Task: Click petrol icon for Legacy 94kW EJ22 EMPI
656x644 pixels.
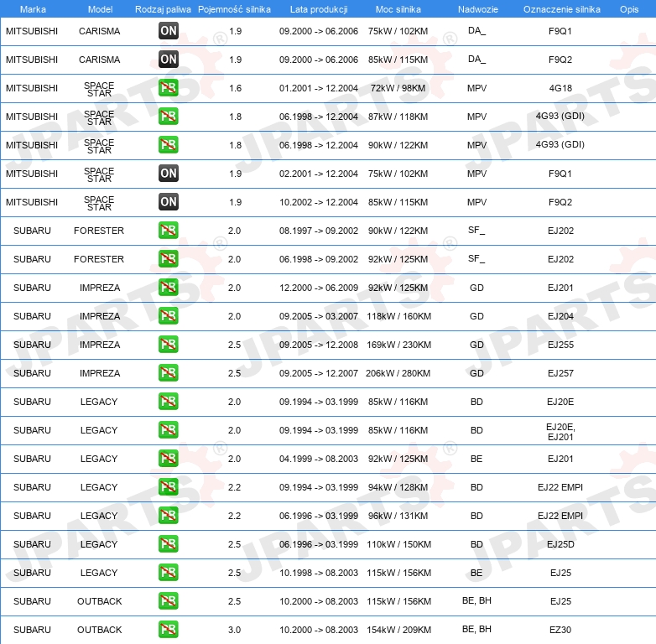Action: click(168, 486)
